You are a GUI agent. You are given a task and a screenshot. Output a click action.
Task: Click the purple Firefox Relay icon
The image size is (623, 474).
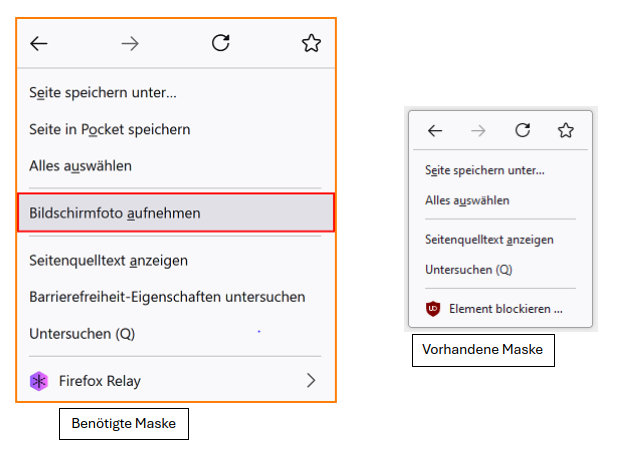pos(38,380)
